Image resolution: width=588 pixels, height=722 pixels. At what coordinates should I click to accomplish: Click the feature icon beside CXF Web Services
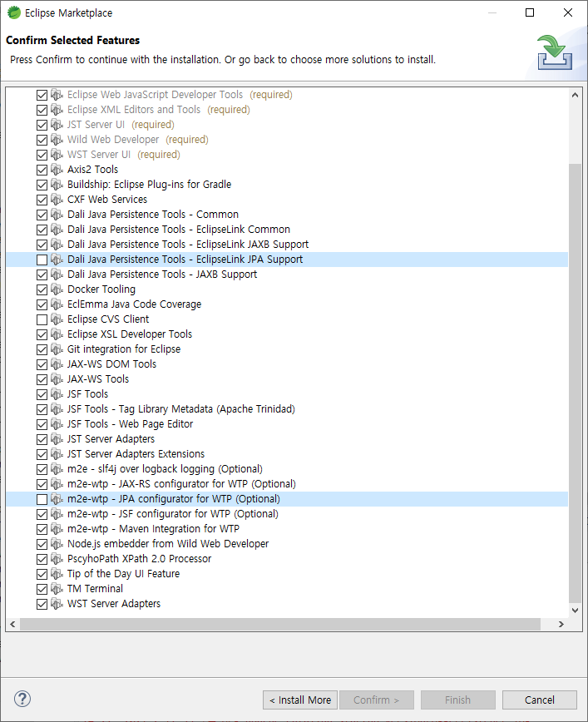pos(57,200)
